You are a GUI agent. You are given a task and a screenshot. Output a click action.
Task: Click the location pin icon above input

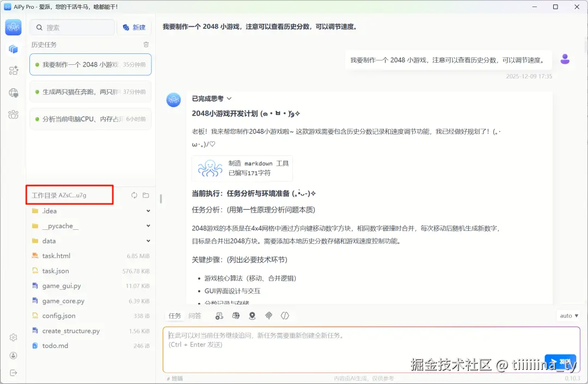point(253,316)
